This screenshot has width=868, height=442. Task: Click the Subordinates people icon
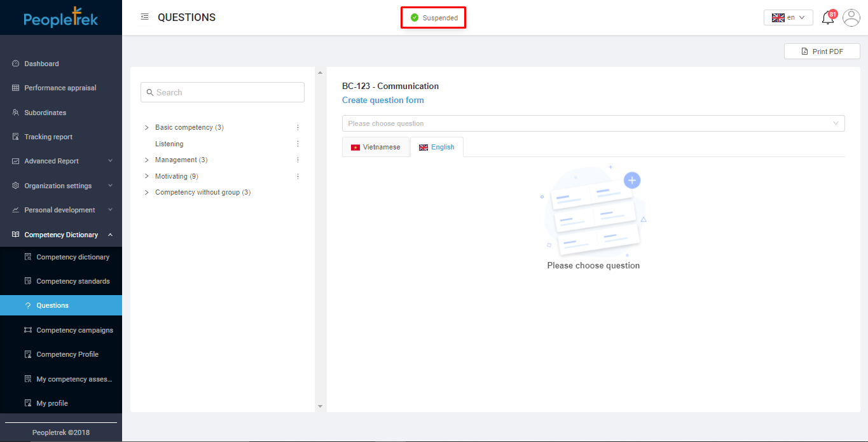click(x=16, y=113)
